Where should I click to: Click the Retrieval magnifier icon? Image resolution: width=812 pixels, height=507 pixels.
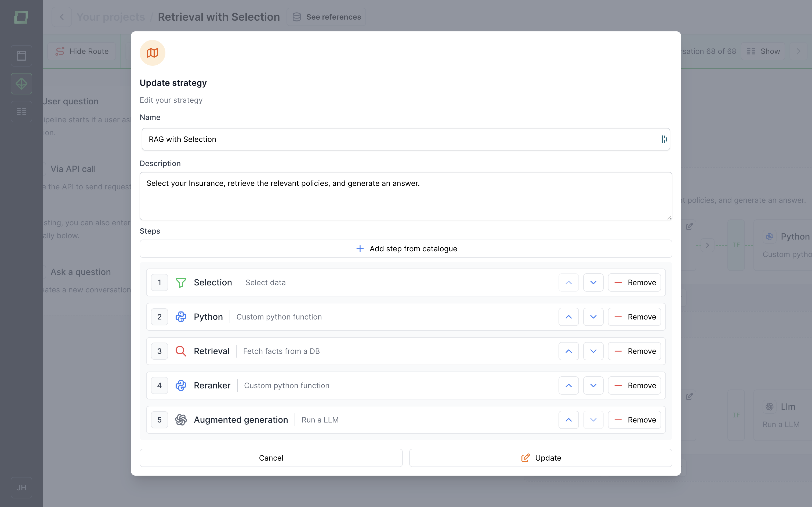click(181, 351)
